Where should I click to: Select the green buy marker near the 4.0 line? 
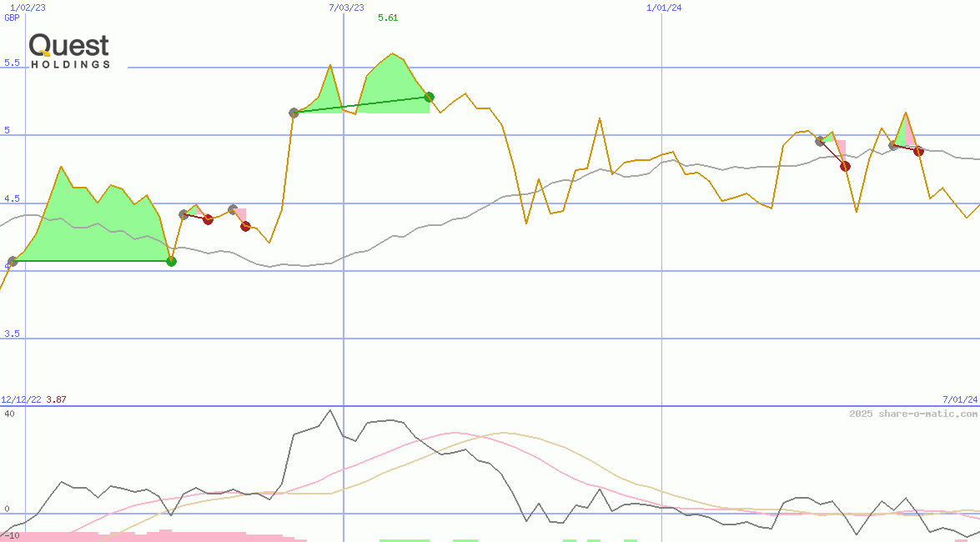pos(172,261)
